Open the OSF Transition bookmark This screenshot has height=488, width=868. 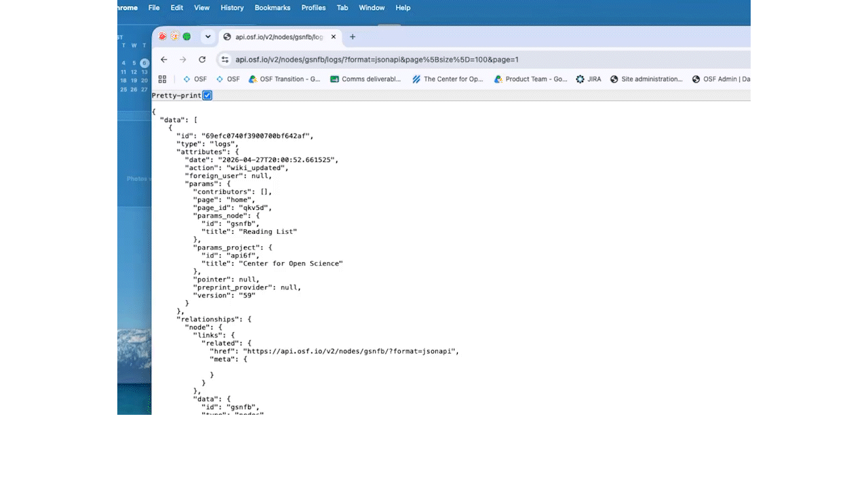[284, 79]
